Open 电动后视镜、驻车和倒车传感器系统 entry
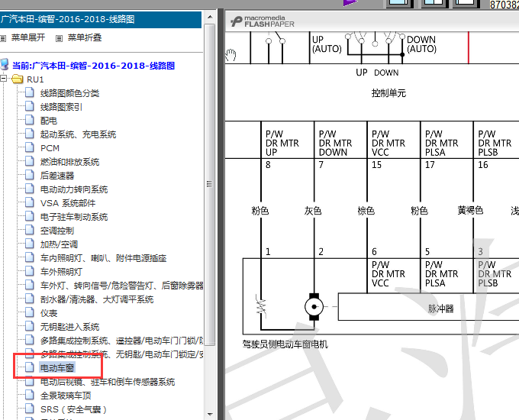 click(108, 382)
